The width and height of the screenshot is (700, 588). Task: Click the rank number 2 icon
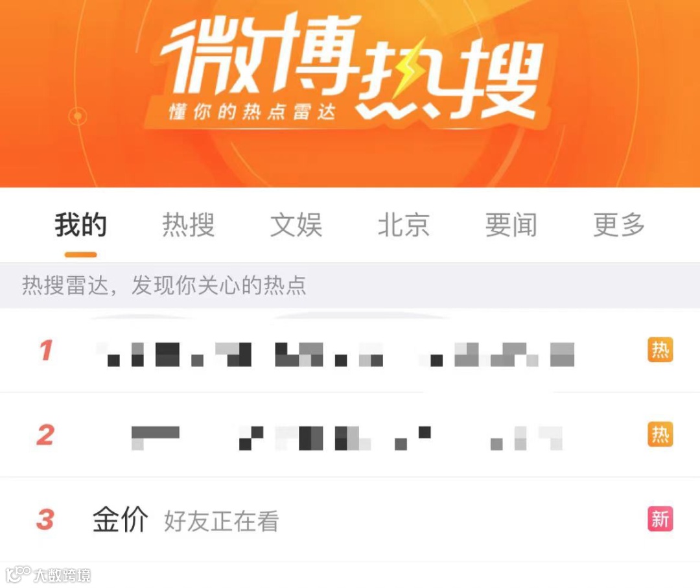(45, 435)
